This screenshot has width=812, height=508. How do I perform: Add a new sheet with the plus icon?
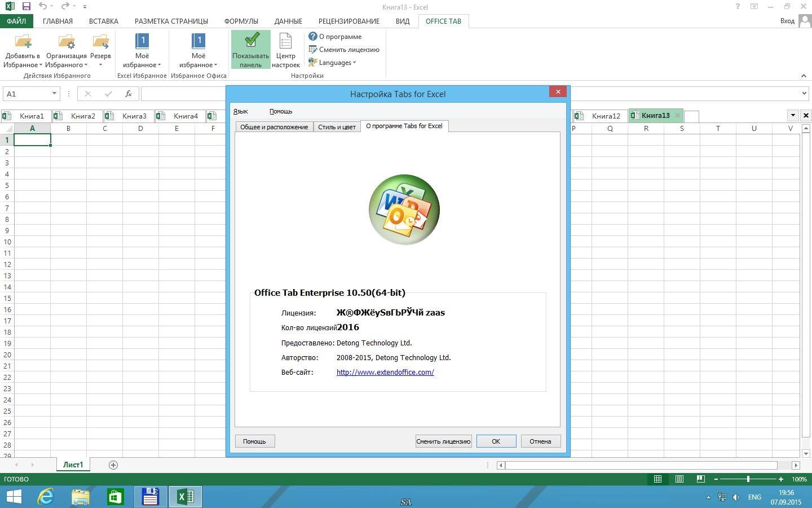(x=113, y=465)
